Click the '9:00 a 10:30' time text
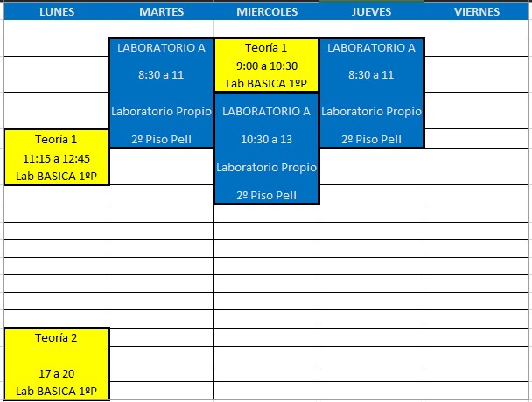This screenshot has width=532, height=402. tap(266, 66)
